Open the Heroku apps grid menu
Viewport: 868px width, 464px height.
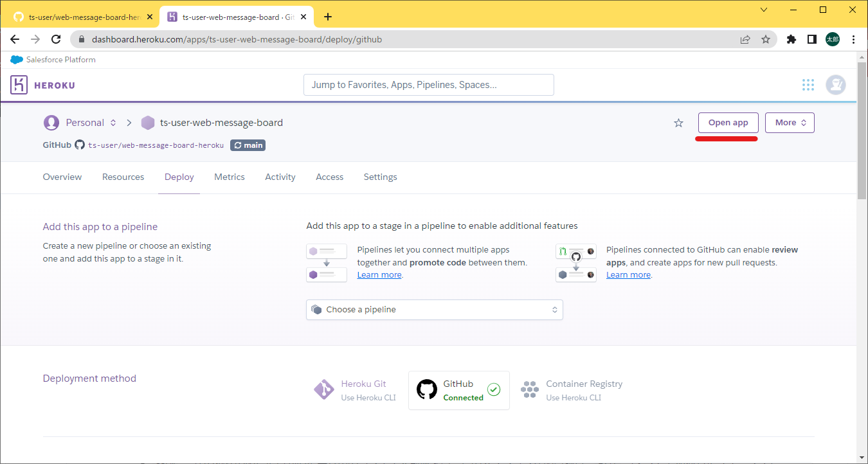[x=808, y=85]
